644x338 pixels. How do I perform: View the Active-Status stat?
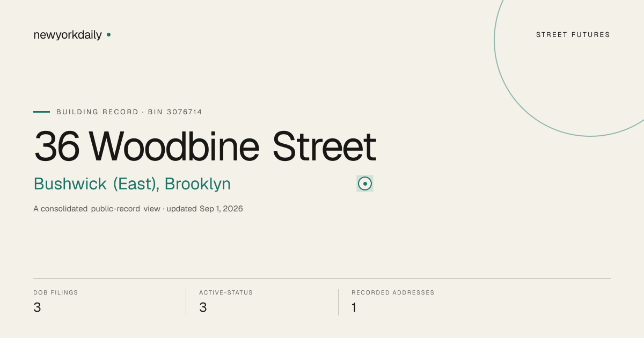click(226, 302)
